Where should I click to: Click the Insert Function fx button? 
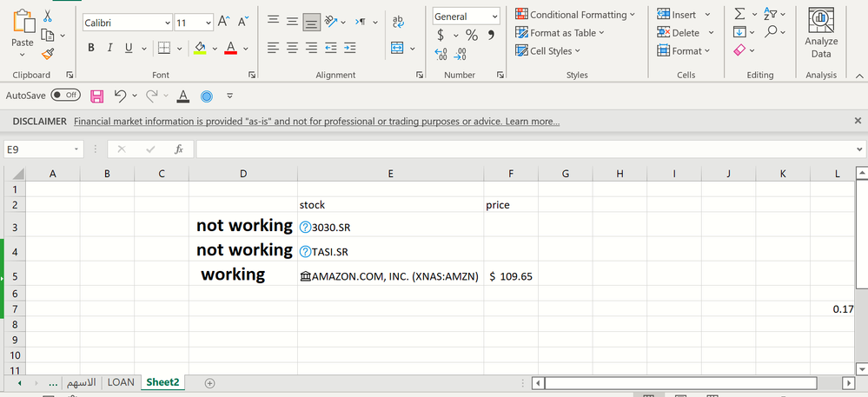pyautogui.click(x=178, y=149)
